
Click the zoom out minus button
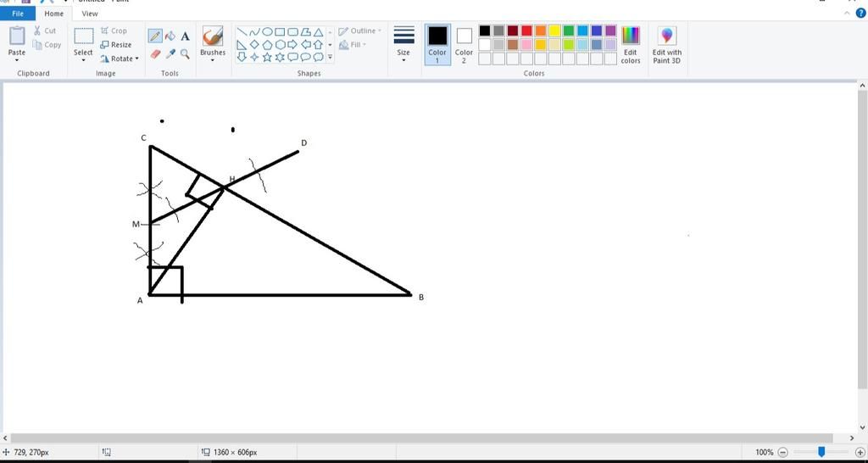pos(782,453)
